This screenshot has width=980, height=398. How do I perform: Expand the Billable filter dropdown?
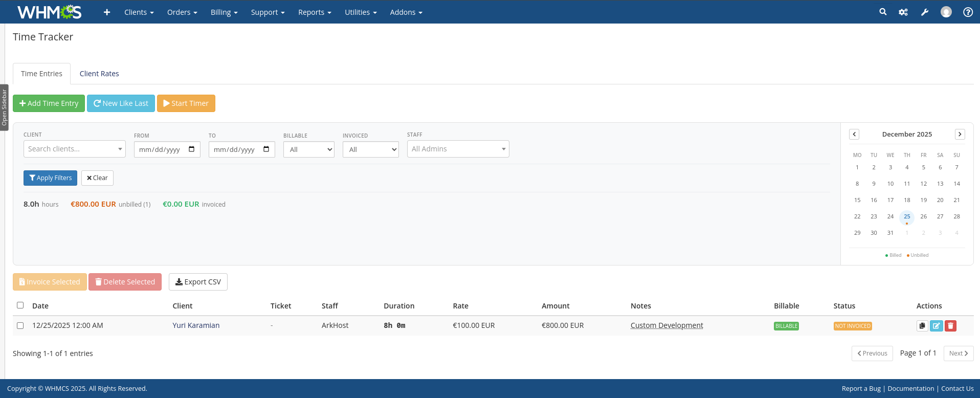(x=308, y=149)
